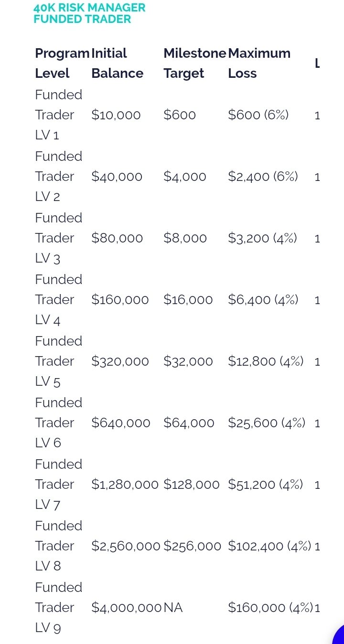
Task: Select the $102,400 (4%) maximum loss cell
Action: pyautogui.click(x=269, y=546)
